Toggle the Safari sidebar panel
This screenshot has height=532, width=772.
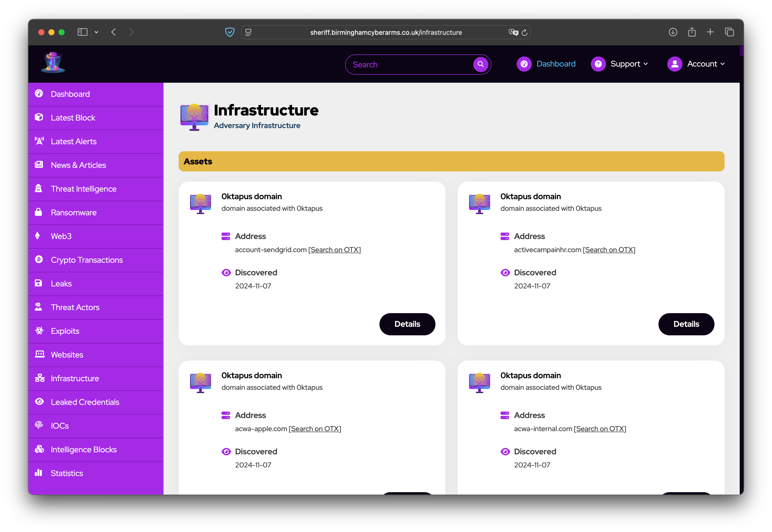point(82,32)
